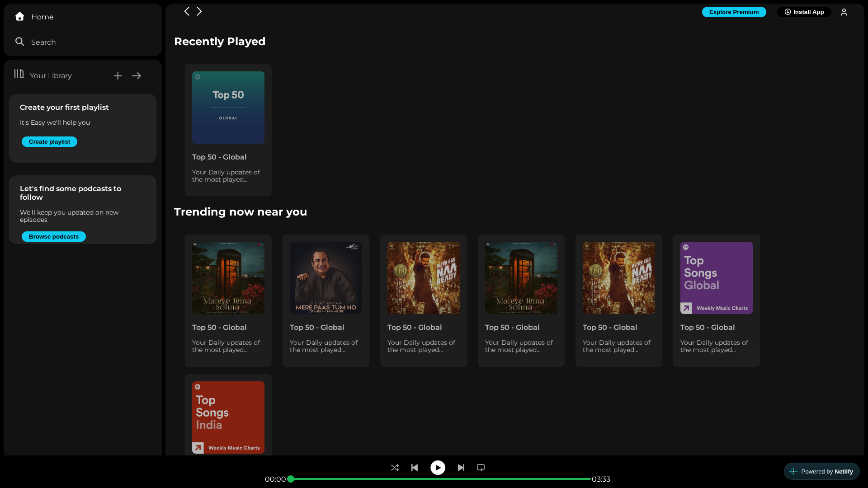Click the Top 50 - Global title under Recently Played
The image size is (868, 488).
(219, 157)
